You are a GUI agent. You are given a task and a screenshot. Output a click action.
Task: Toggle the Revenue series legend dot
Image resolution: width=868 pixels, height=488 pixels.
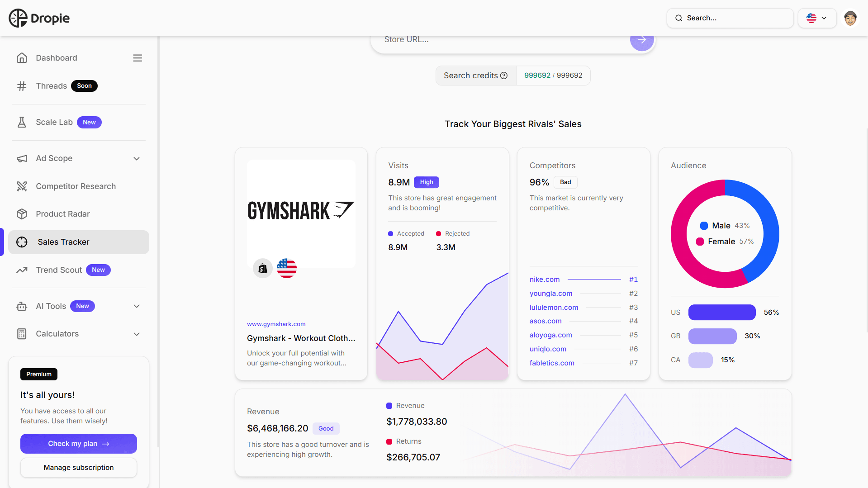click(389, 406)
